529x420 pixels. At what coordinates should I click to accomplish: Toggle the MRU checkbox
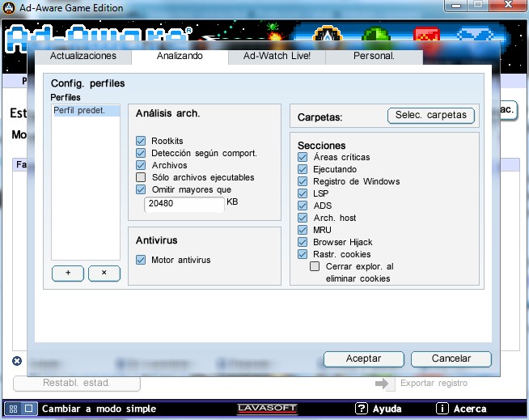tap(303, 230)
